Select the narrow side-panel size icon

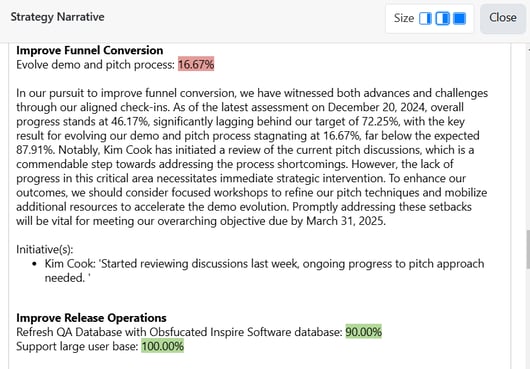(x=425, y=18)
